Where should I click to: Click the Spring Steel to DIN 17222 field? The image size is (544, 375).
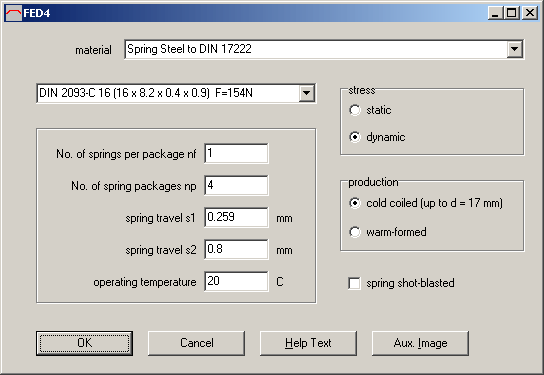tap(316, 49)
